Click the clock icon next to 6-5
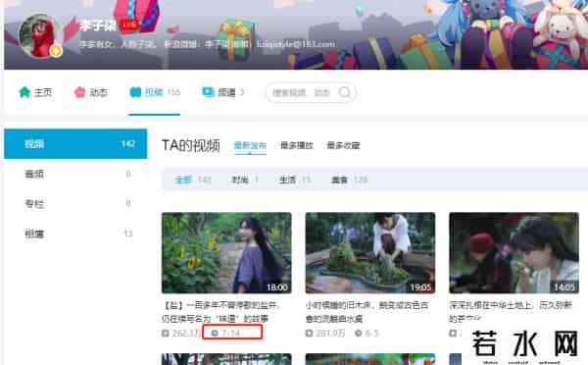 (359, 333)
